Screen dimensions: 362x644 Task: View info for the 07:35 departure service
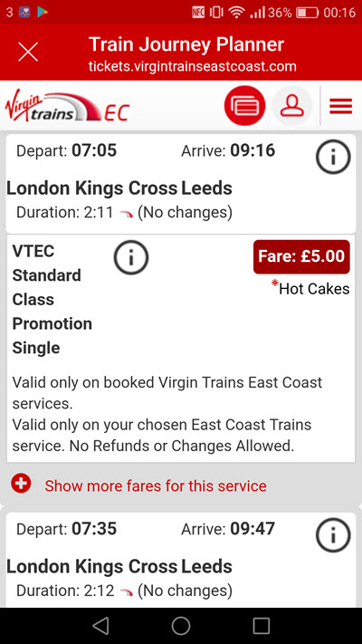[x=333, y=535]
